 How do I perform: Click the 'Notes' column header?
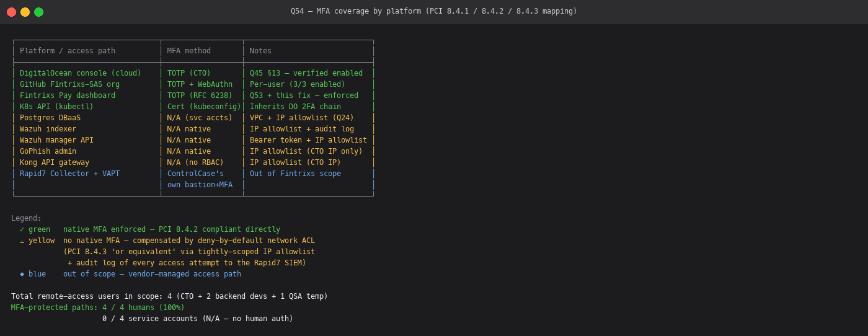click(260, 51)
